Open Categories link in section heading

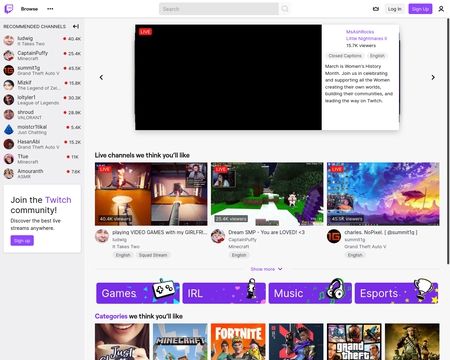click(x=111, y=316)
